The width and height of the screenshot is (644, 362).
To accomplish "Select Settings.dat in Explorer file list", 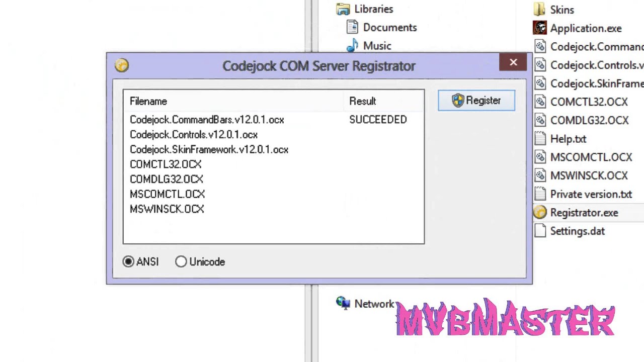I will 577,231.
